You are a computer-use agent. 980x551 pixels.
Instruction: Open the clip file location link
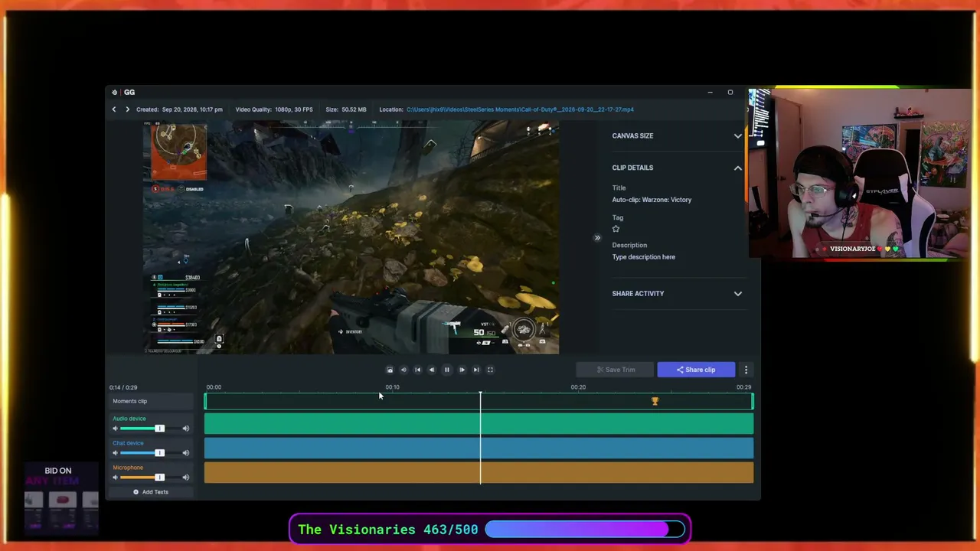[520, 109]
